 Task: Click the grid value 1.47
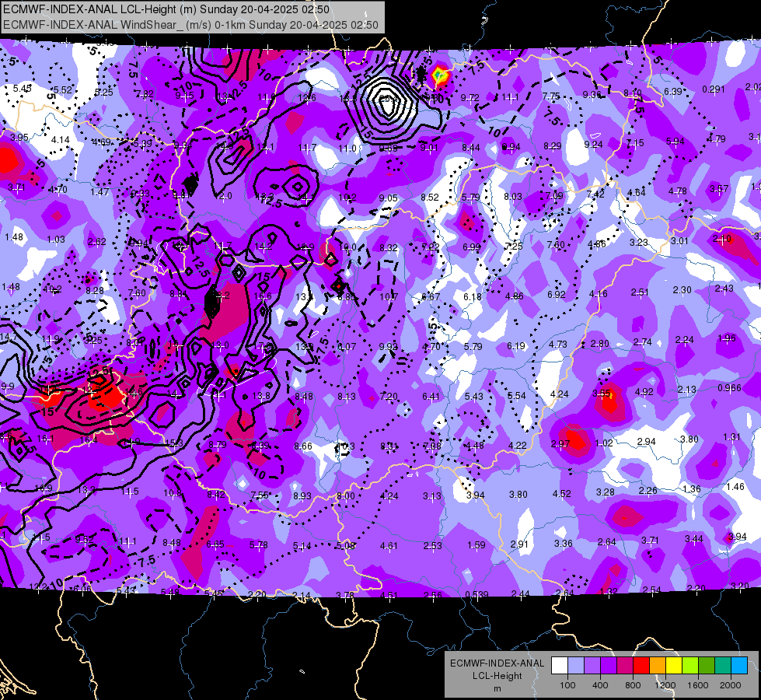pos(99,192)
